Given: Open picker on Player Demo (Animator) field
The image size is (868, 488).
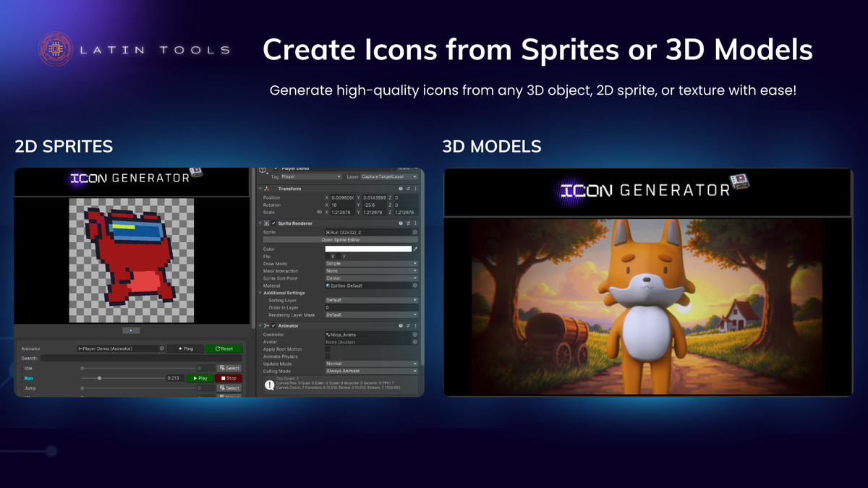Looking at the screenshot, I should tap(161, 348).
